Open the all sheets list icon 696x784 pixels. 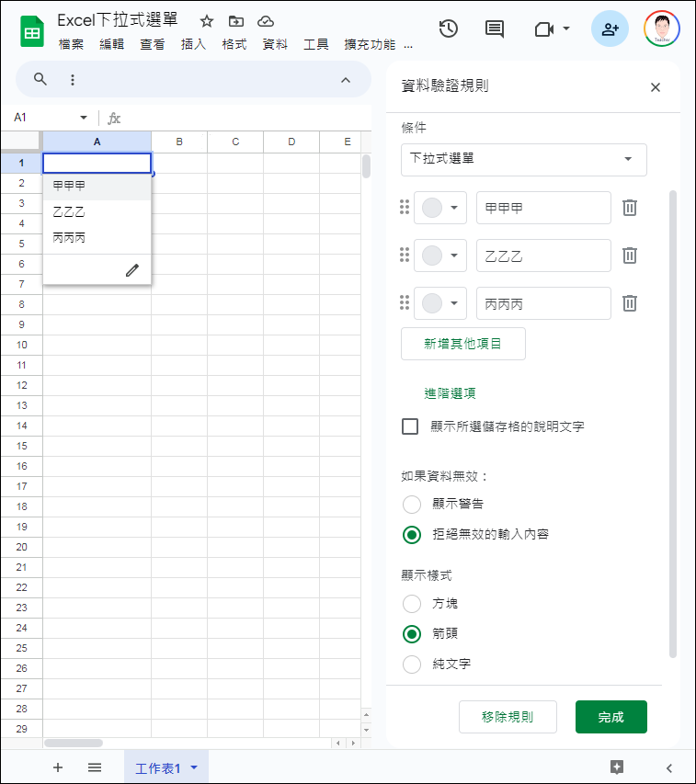click(95, 767)
